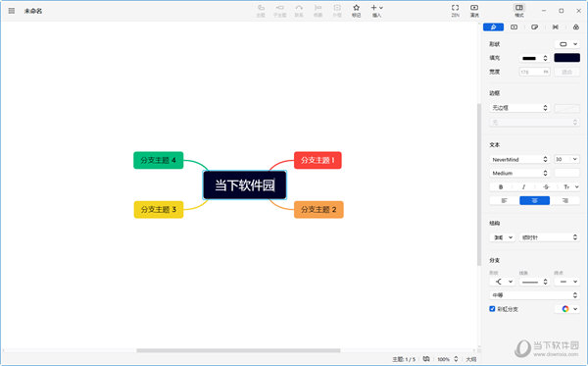Open the font size 30 dropdown

coord(567,160)
